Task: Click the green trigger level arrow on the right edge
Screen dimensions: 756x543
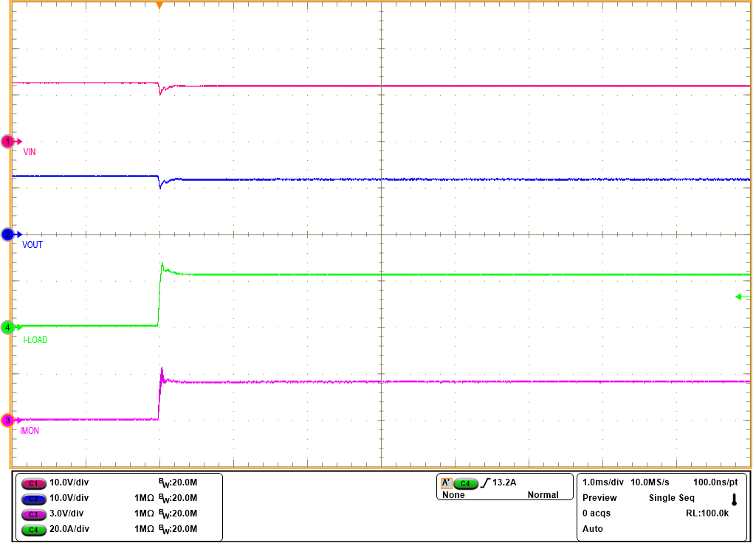Action: click(742, 297)
